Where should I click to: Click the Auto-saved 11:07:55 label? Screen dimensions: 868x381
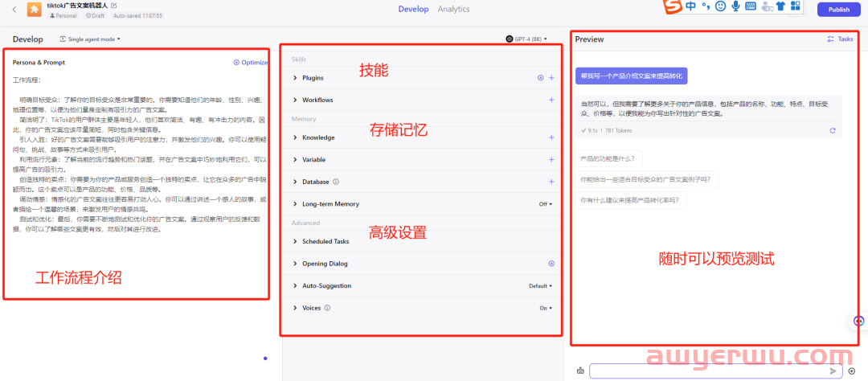coord(138,16)
